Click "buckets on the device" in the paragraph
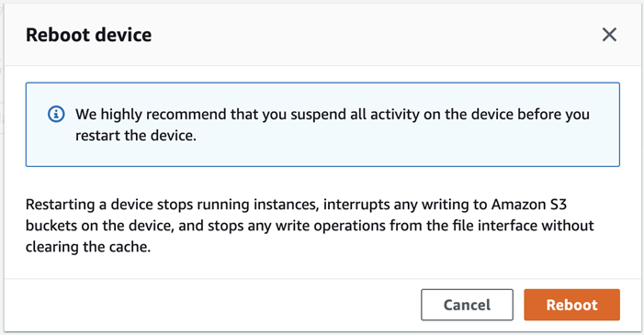This screenshot has width=644, height=335. 100,226
